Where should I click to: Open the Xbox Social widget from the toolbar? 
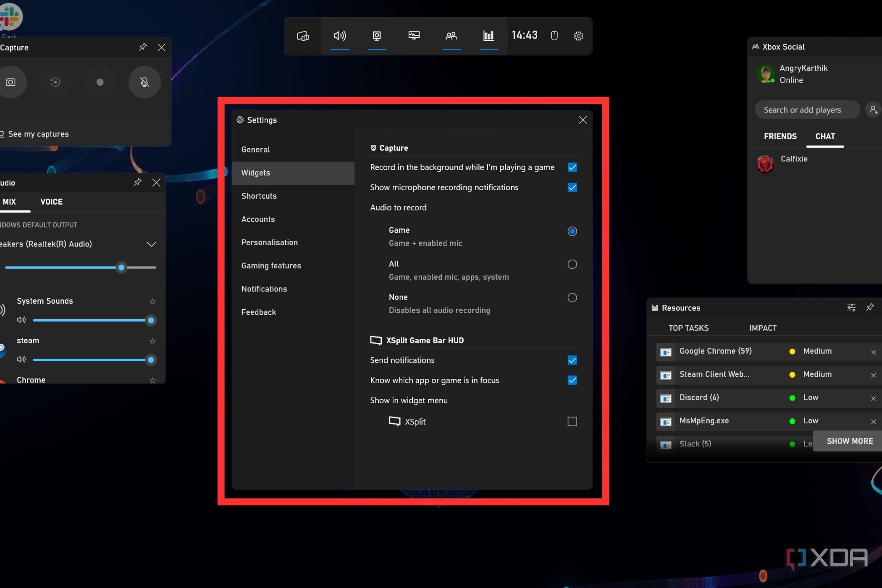tap(451, 36)
